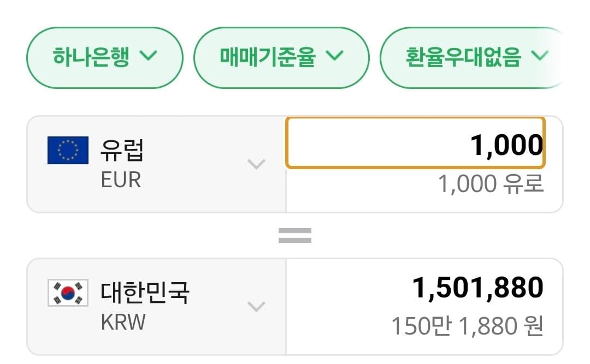Open the 매매기준율 rate type dropdown
Viewport: 590px width, 364px height.
point(281,57)
